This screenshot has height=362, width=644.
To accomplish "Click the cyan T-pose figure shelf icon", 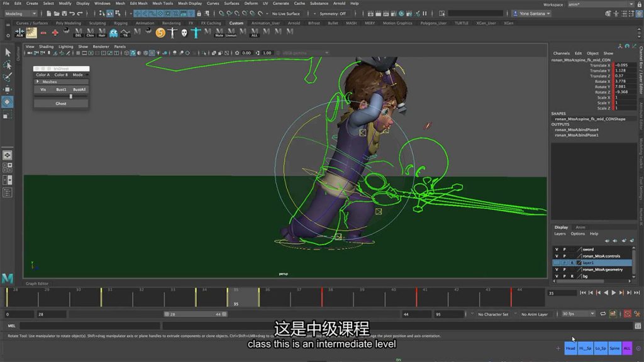I will pyautogui.click(x=196, y=33).
